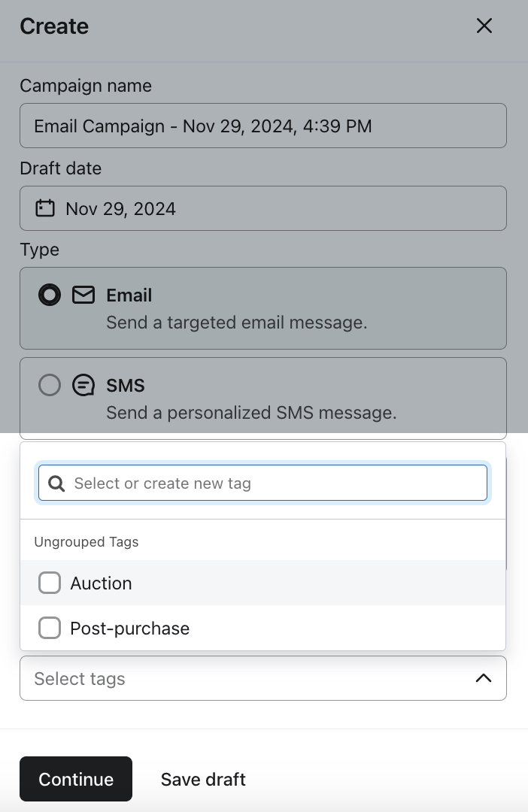528x812 pixels.
Task: Check the Auction tag checkbox
Action: pos(49,583)
